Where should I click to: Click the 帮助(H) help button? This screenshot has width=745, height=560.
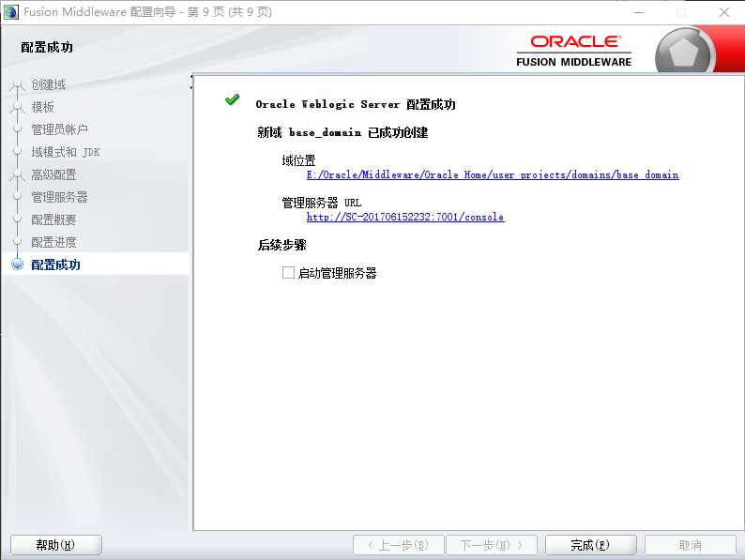tap(55, 545)
